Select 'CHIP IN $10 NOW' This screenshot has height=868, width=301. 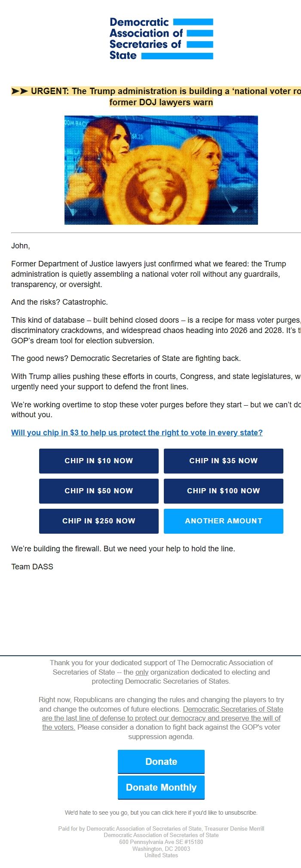click(98, 461)
